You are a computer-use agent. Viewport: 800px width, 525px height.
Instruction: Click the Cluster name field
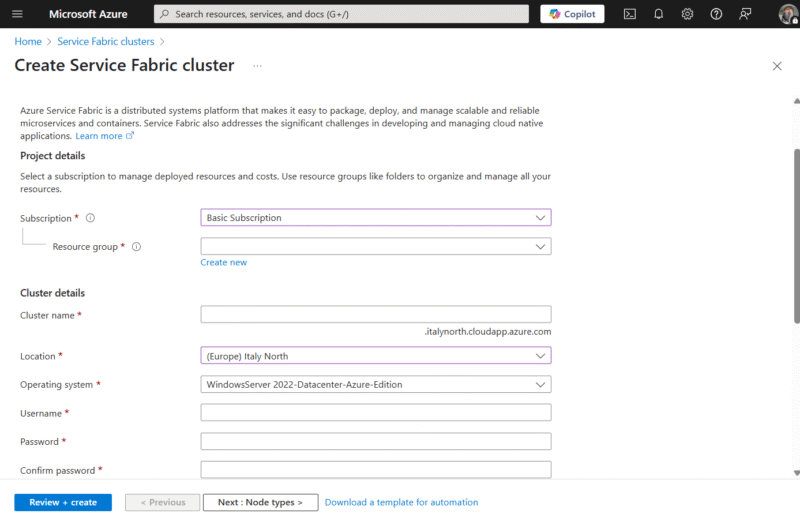(376, 314)
